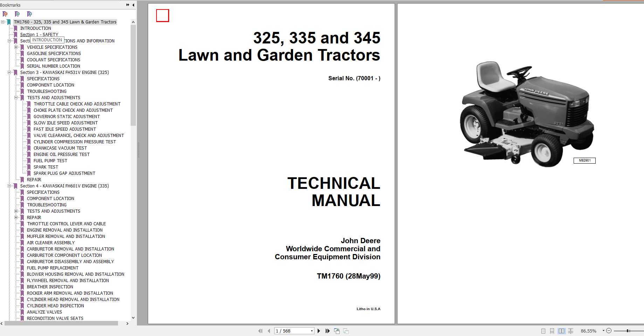Adjust the zoom slider
Screen dimensions: 644x336
click(628, 330)
